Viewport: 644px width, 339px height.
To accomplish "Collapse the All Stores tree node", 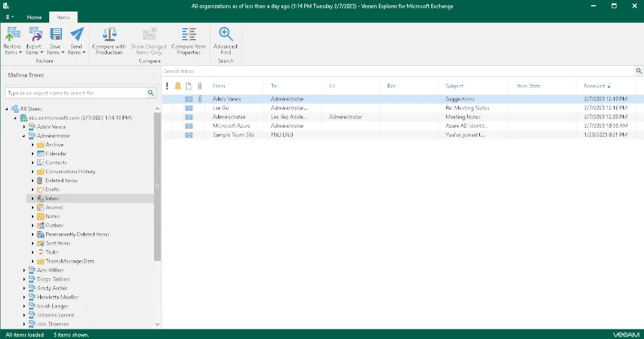I will [x=6, y=109].
